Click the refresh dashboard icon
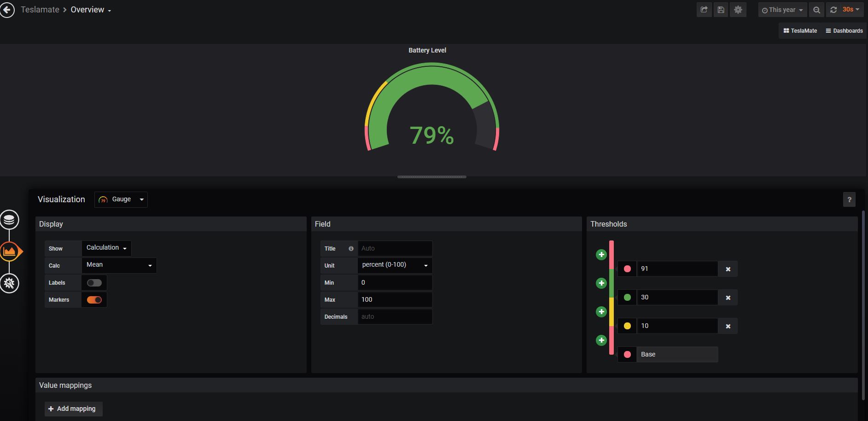Viewport: 868px width, 421px height. [833, 10]
